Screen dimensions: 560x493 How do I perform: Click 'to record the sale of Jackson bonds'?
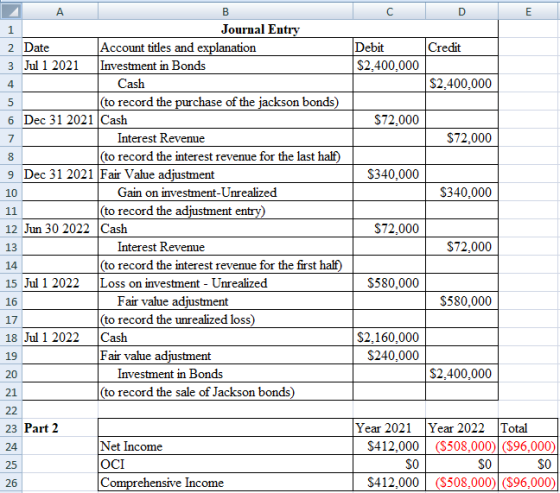coord(225,392)
